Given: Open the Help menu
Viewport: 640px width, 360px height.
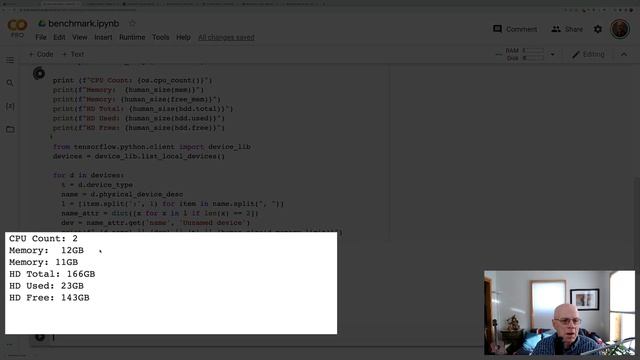Looking at the screenshot, I should [183, 37].
